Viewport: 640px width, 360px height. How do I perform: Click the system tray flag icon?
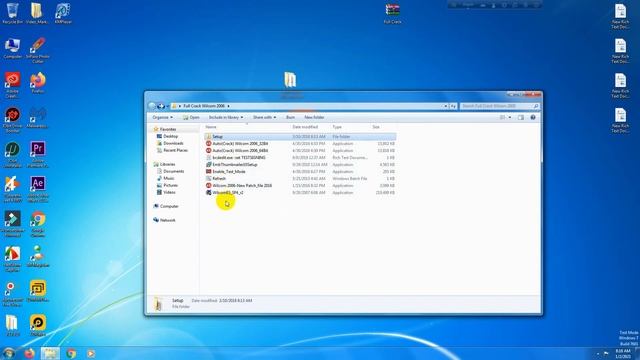606,353
